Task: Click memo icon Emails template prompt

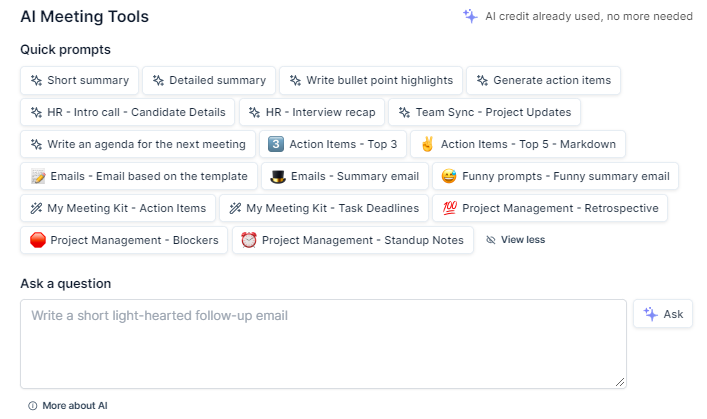Action: point(138,176)
